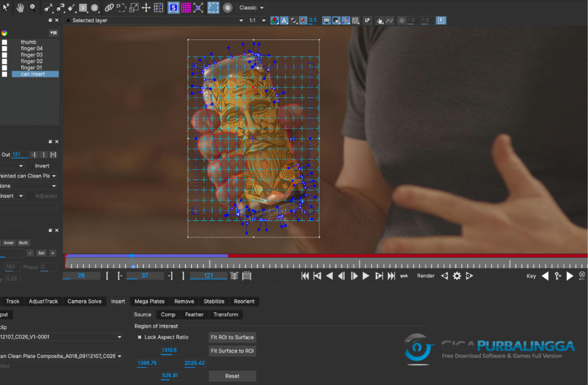Screen dimensions: 588x385
Task: Click the Align Surface icon
Action: coord(199,7)
